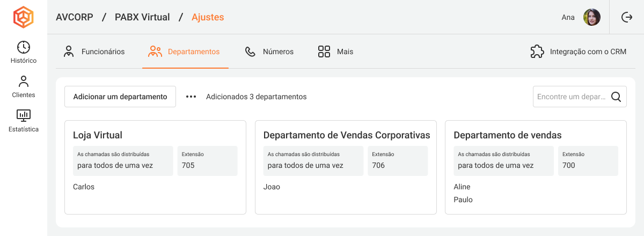This screenshot has width=644, height=236.
Task: Click the search magnifier icon
Action: [x=616, y=97]
